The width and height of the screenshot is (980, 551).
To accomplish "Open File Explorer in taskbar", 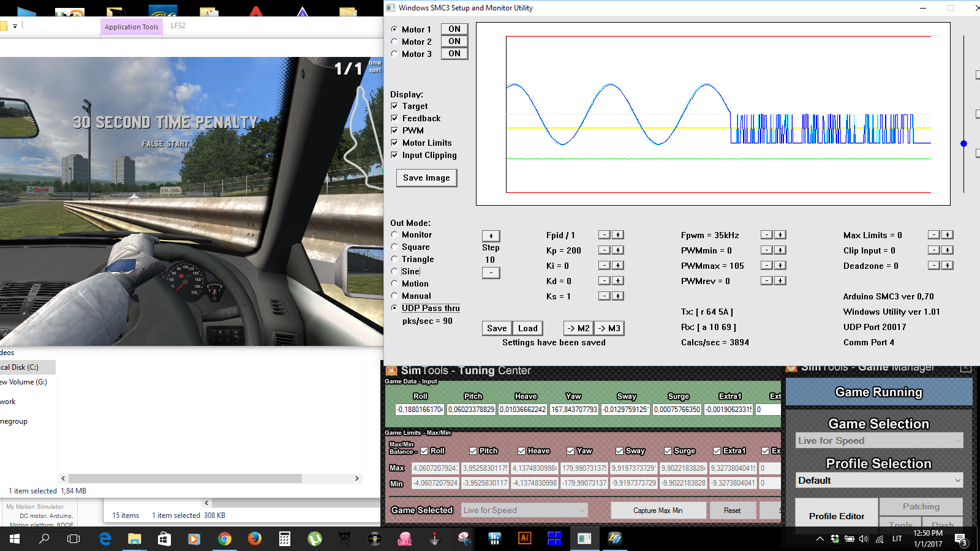I will [x=134, y=539].
